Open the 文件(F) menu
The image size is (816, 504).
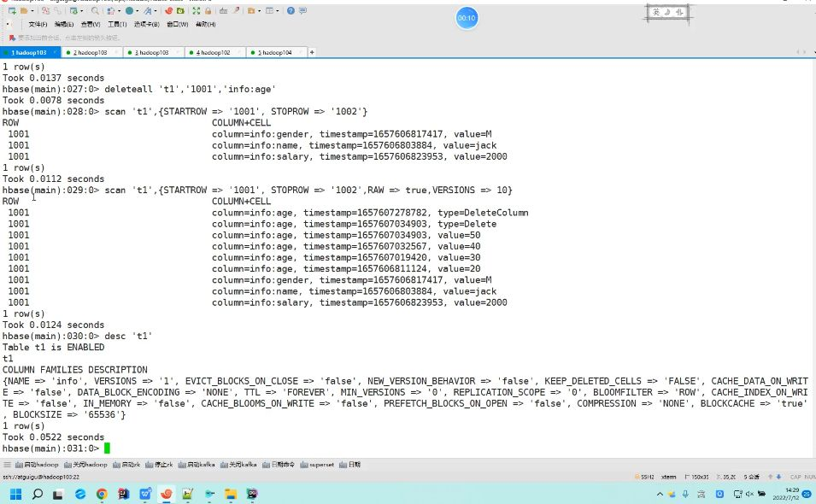(37, 24)
